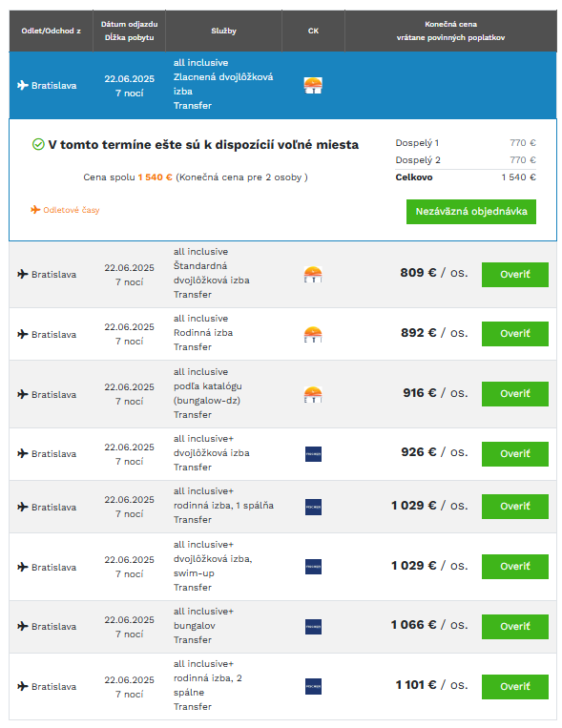
Task: Click Overiť for the swim-up room offer
Action: click(x=514, y=567)
